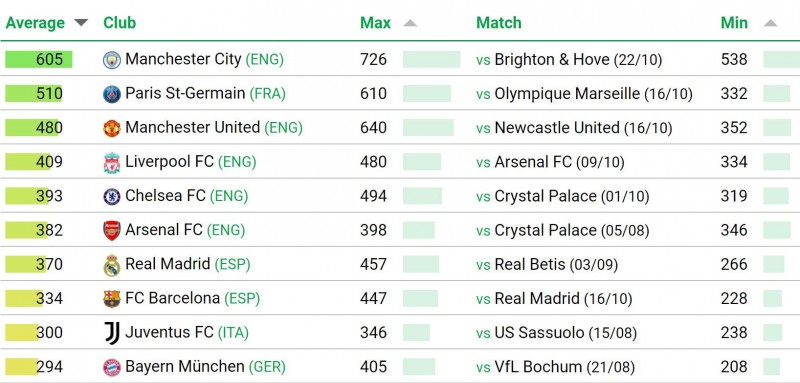Sort ascending using the Min column arrow
The width and height of the screenshot is (800, 383).
point(770,22)
